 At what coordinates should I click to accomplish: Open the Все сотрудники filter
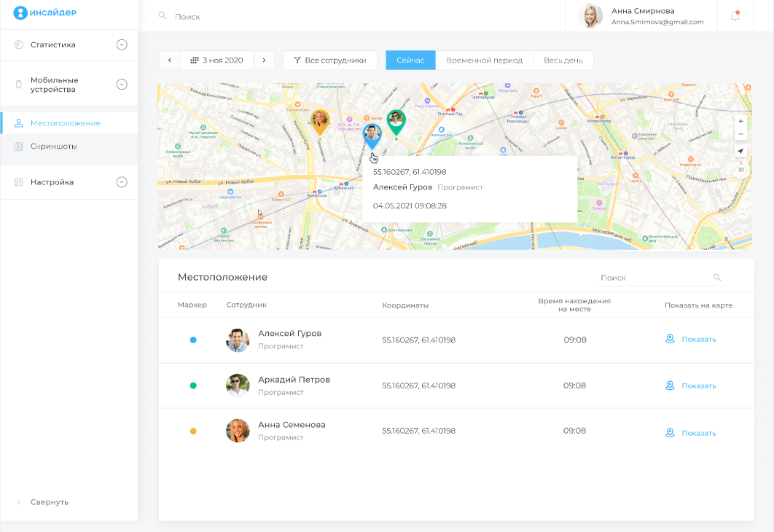coord(330,60)
